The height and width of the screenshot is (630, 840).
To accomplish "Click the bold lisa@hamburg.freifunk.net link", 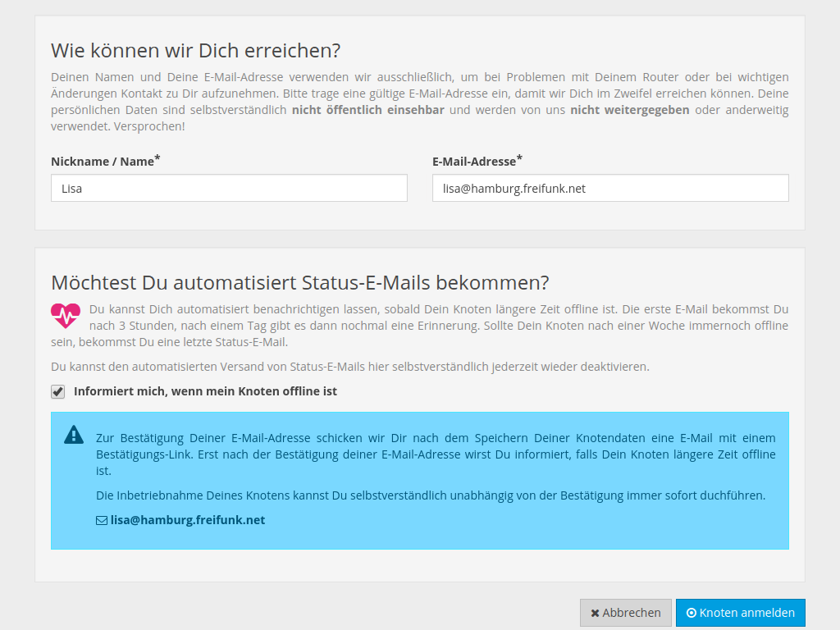I will 188,519.
